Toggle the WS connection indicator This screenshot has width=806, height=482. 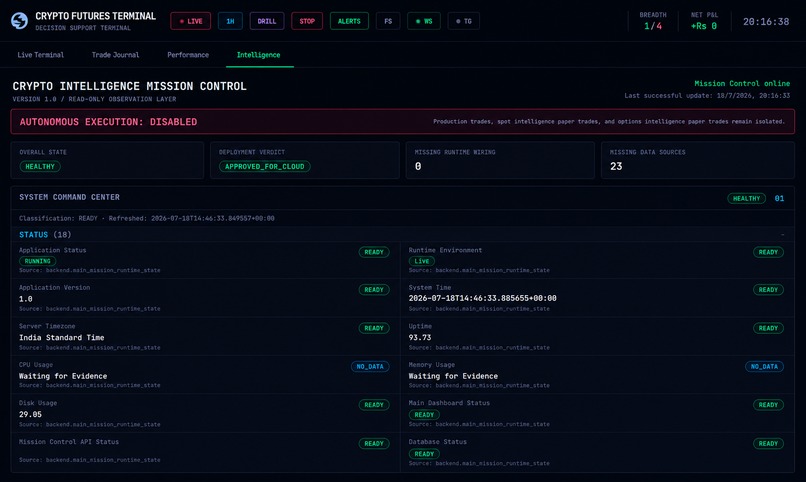pyautogui.click(x=424, y=21)
